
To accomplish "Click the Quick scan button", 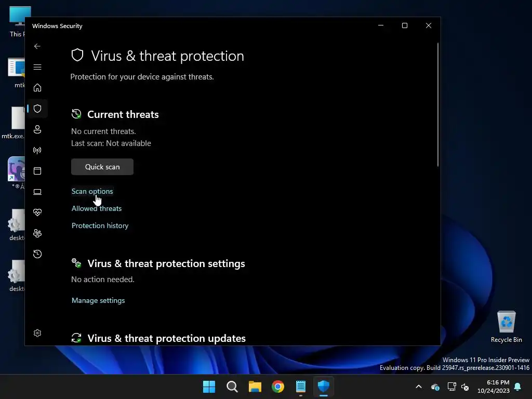I will click(102, 167).
